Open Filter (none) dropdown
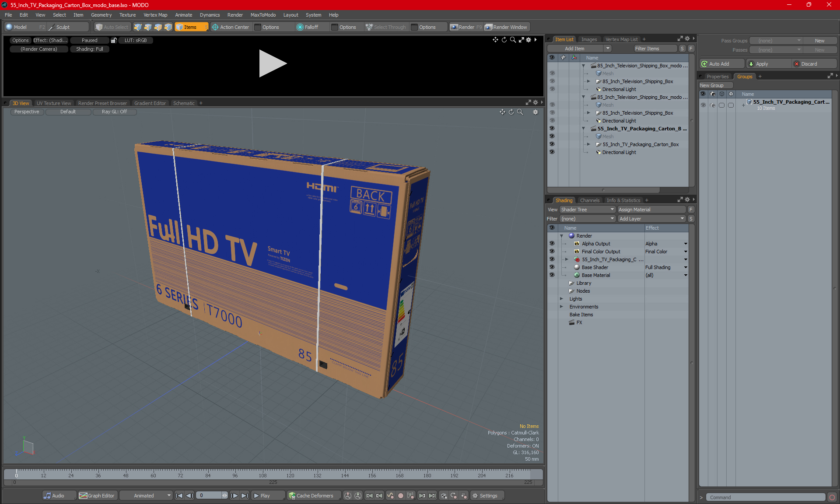840x504 pixels. (588, 219)
